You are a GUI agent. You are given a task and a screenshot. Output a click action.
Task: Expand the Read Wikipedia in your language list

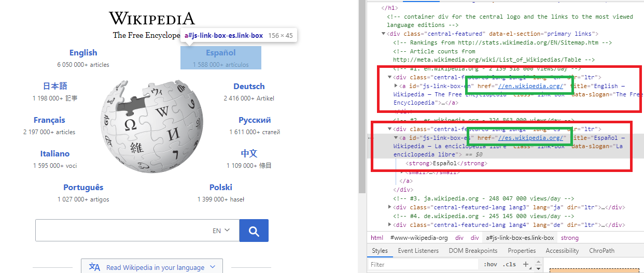tap(212, 267)
